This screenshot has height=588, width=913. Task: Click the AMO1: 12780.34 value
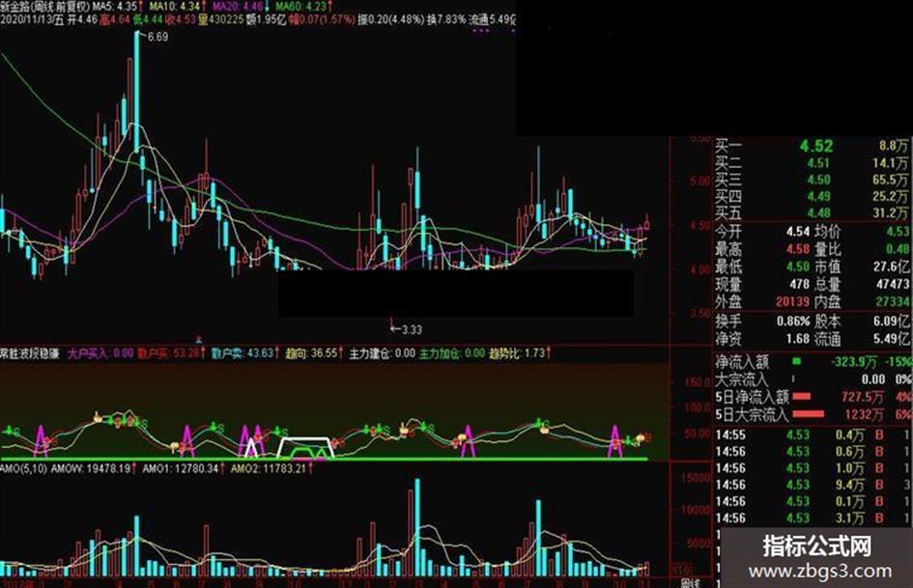coord(184,468)
